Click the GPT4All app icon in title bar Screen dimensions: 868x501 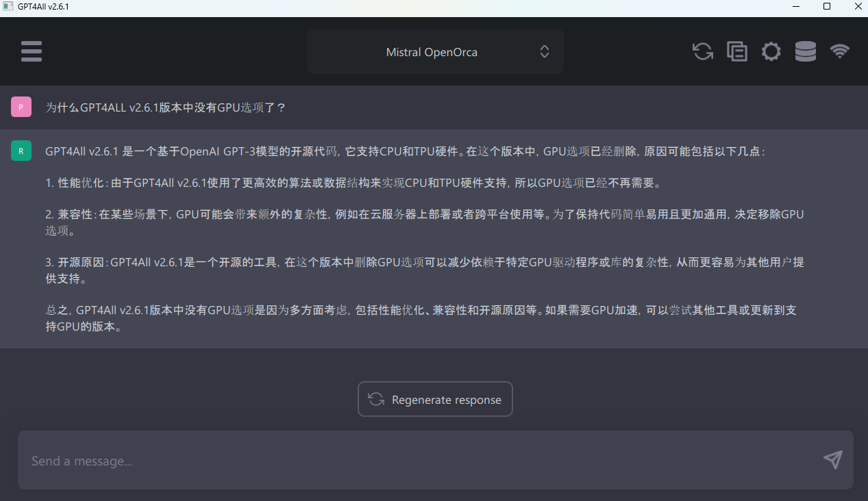click(x=8, y=7)
